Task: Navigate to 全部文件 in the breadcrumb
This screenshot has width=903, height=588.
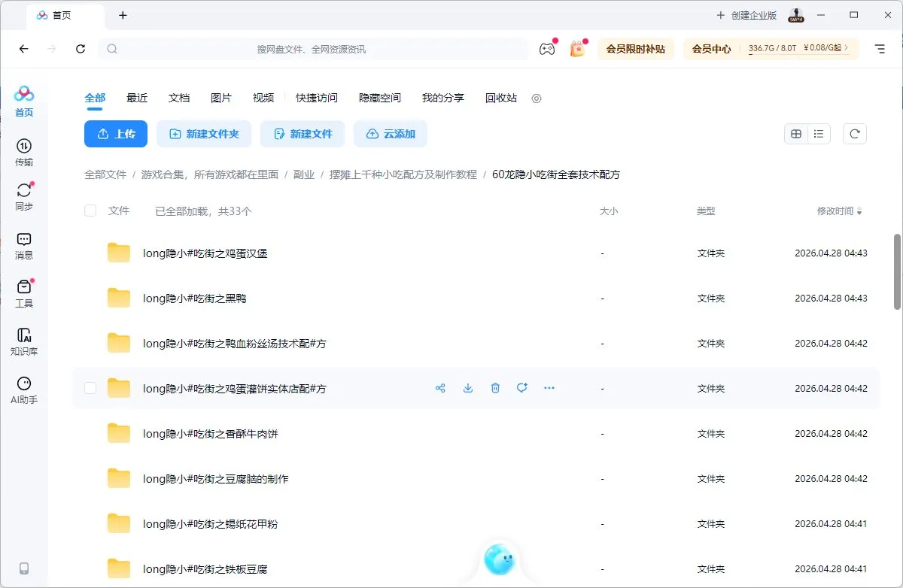Action: pyautogui.click(x=105, y=174)
